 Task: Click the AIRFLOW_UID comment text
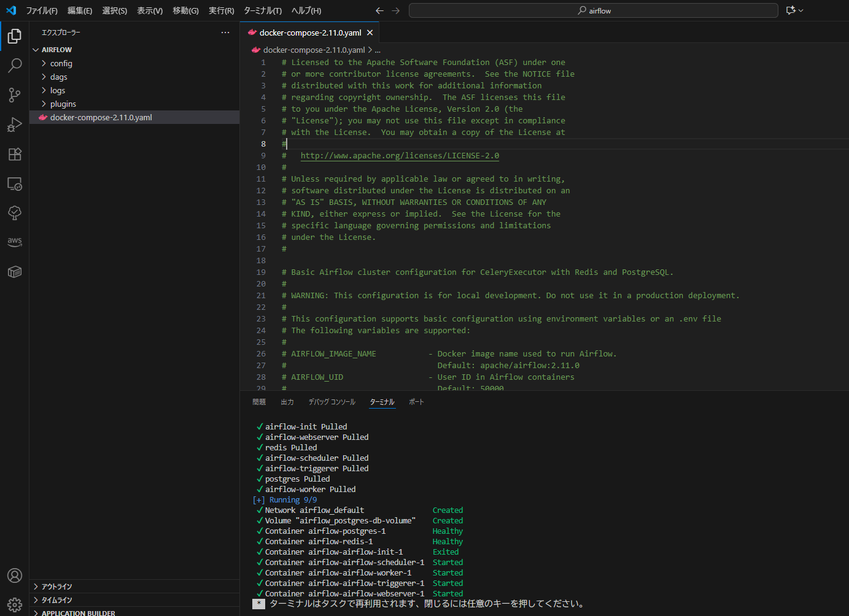pyautogui.click(x=317, y=377)
